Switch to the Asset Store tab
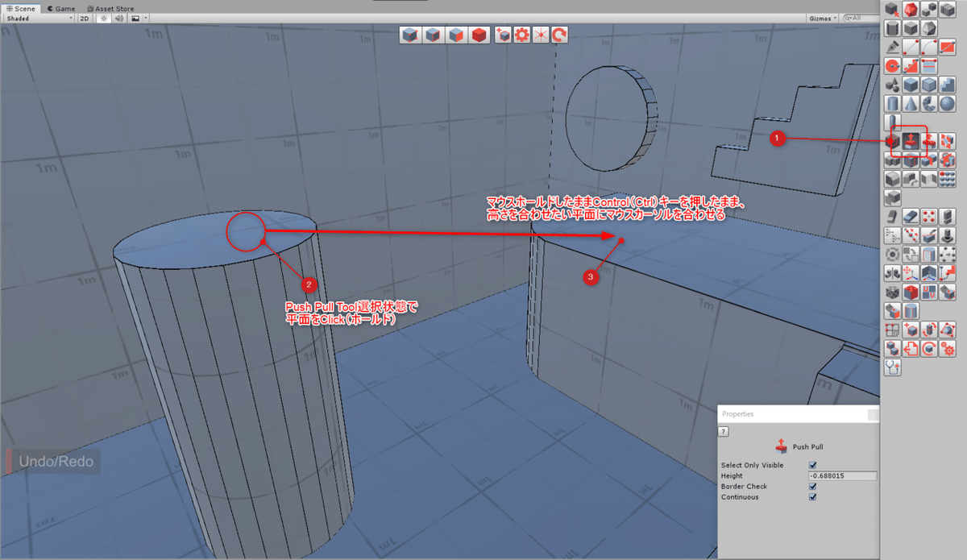This screenshot has height=560, width=967. [110, 8]
